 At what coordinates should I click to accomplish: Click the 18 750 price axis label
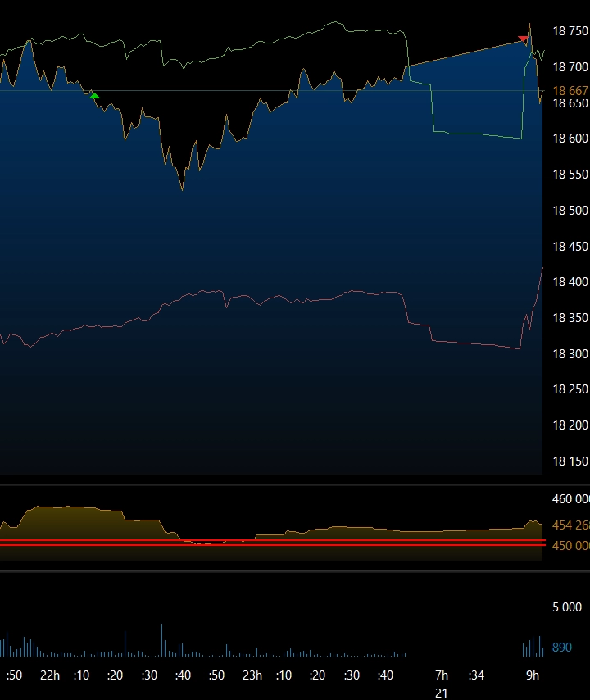(570, 31)
